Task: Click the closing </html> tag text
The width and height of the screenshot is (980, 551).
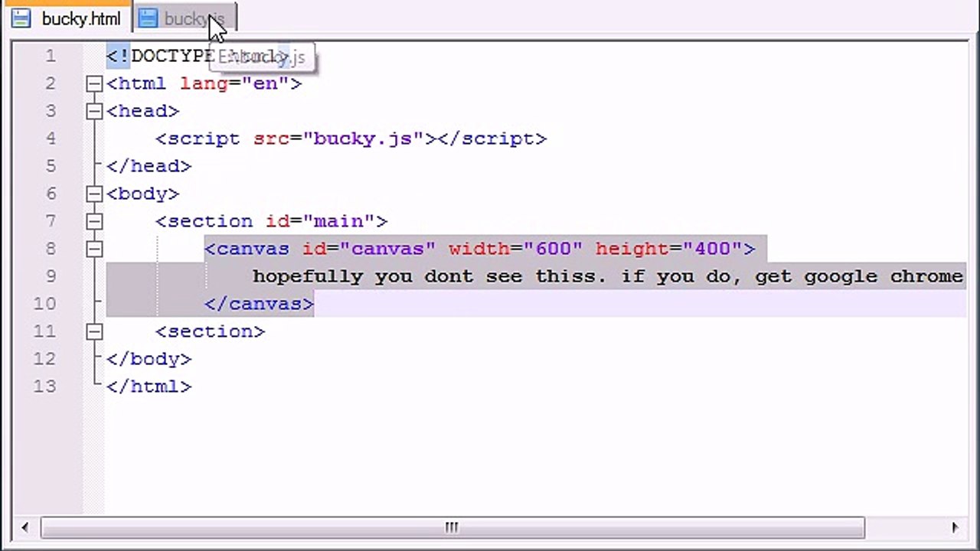Action: pyautogui.click(x=149, y=386)
